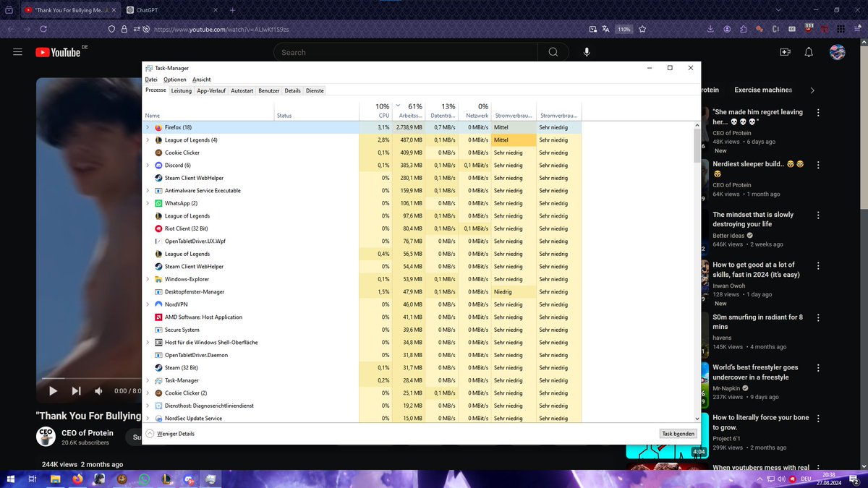The image size is (868, 488).
Task: Sort by Name column header
Action: coord(208,111)
